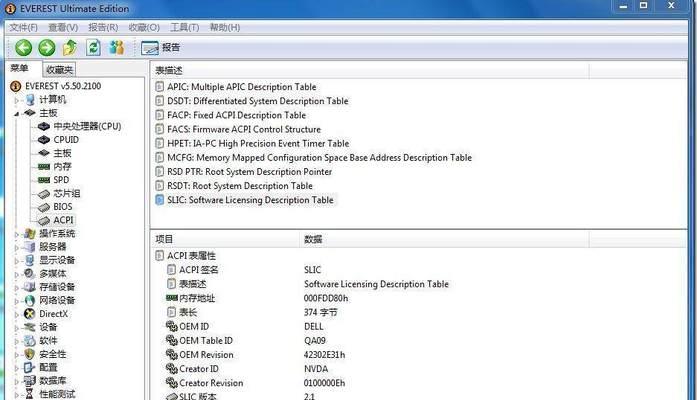Click the 数据 column header
This screenshot has width=697, height=400.
[x=445, y=239]
